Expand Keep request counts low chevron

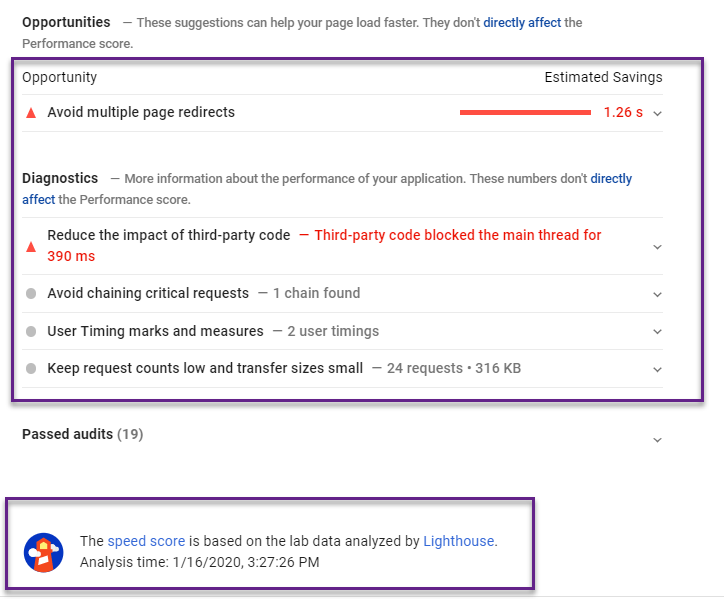point(657,370)
